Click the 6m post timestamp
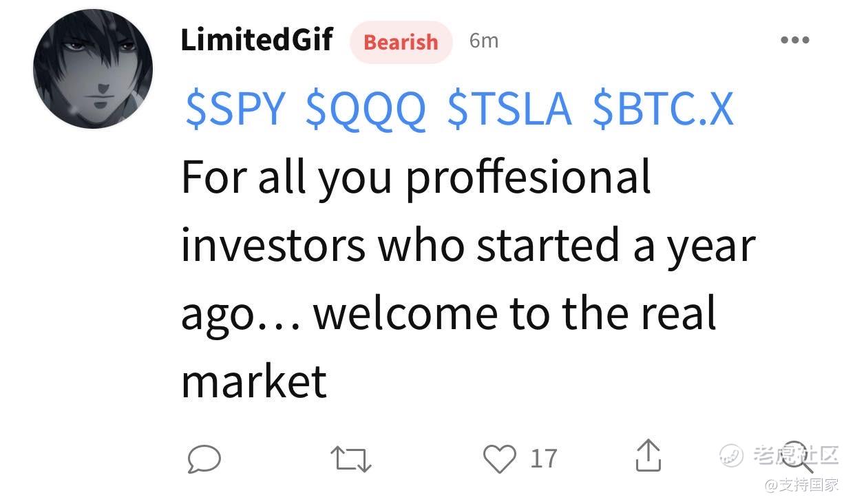The width and height of the screenshot is (855, 504). [x=483, y=41]
